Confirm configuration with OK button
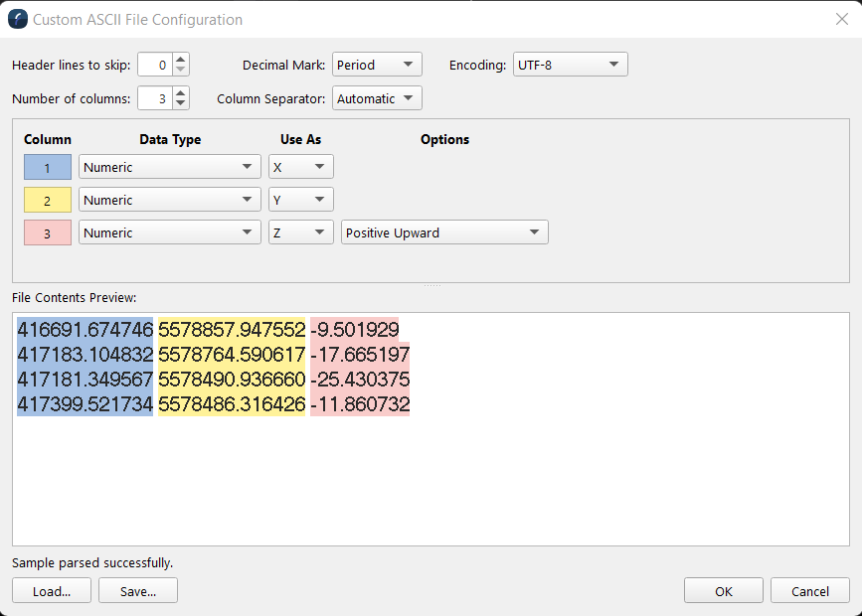Image resolution: width=862 pixels, height=616 pixels. coord(723,590)
